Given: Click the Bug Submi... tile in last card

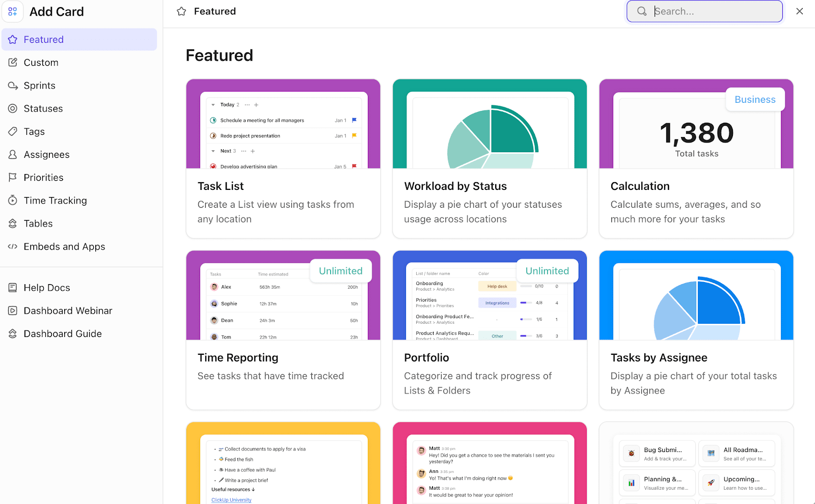Looking at the screenshot, I should 657,454.
